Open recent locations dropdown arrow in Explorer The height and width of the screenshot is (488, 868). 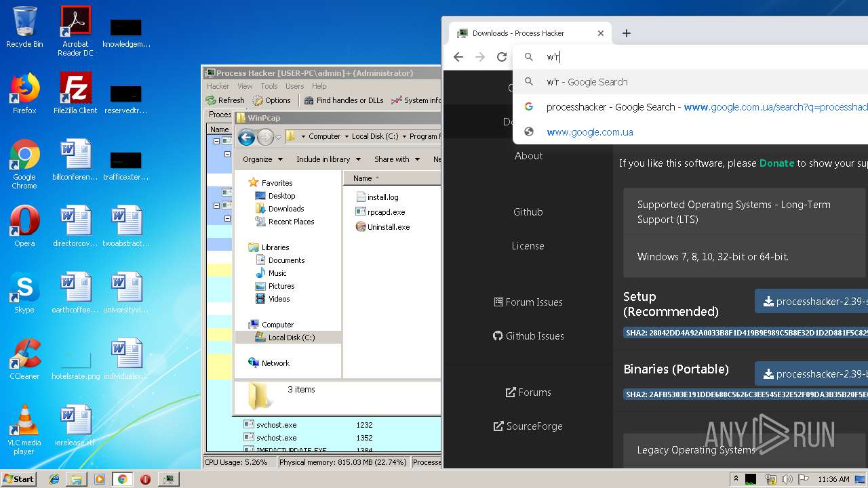pyautogui.click(x=278, y=138)
